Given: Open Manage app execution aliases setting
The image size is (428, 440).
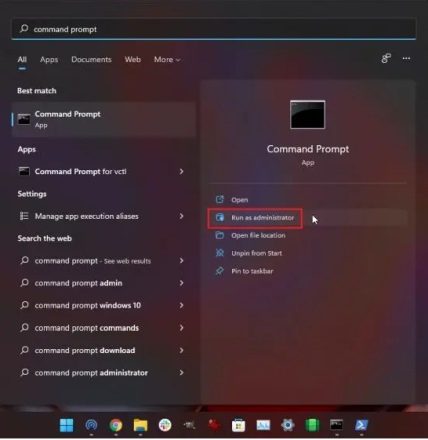Looking at the screenshot, I should point(103,216).
